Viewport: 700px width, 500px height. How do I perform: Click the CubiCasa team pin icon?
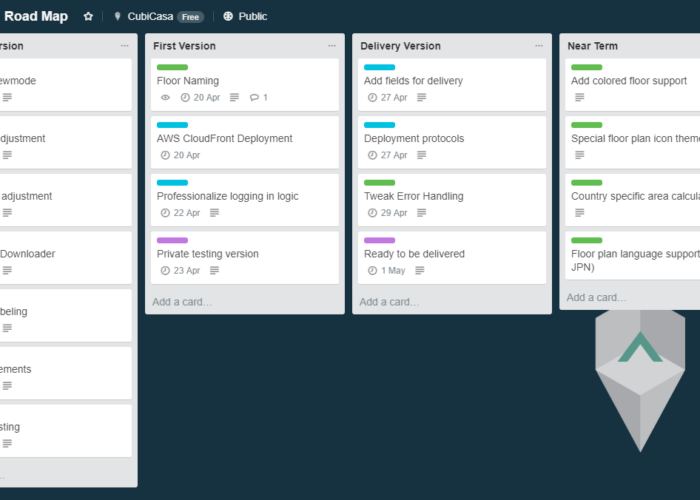click(x=117, y=17)
